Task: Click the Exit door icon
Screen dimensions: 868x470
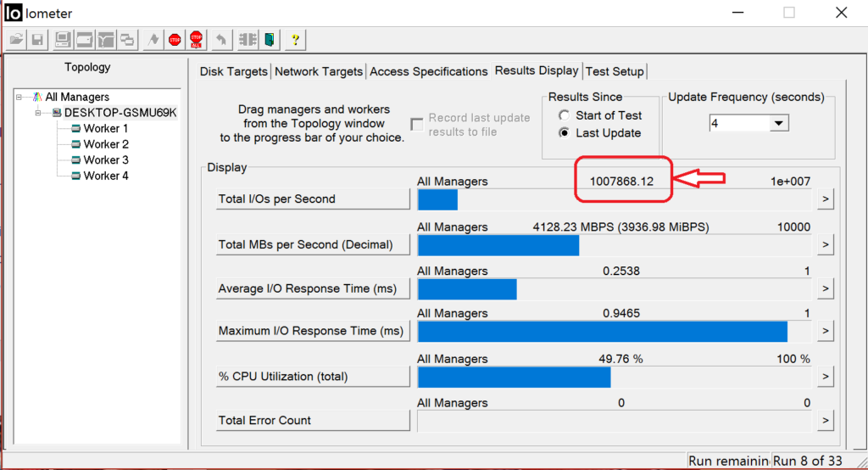Action: 270,39
